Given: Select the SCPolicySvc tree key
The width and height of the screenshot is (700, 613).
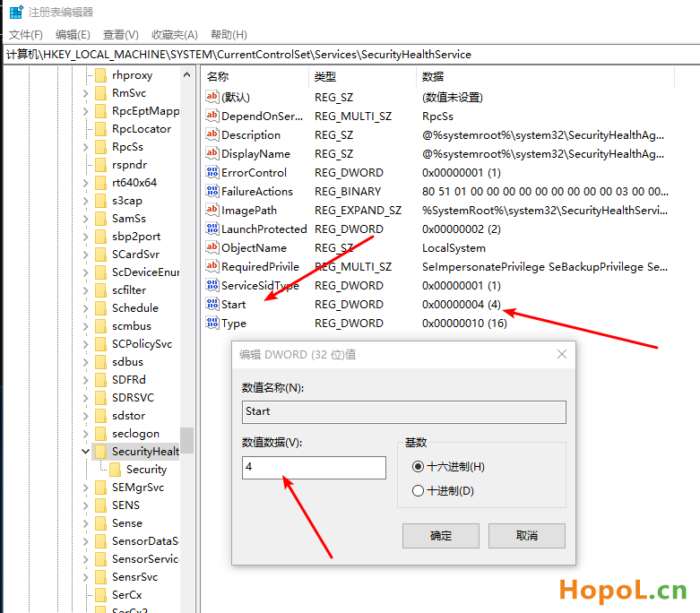Looking at the screenshot, I should pyautogui.click(x=142, y=344).
